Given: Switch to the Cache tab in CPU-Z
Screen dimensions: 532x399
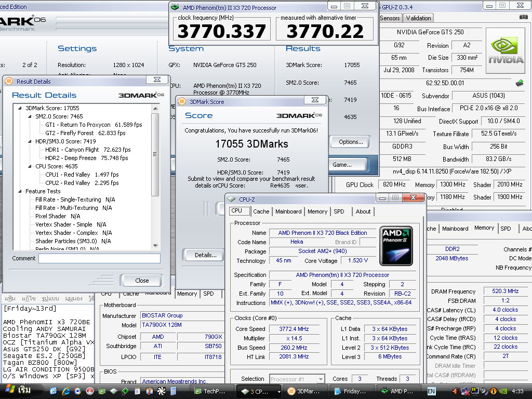Looking at the screenshot, I should (x=261, y=211).
